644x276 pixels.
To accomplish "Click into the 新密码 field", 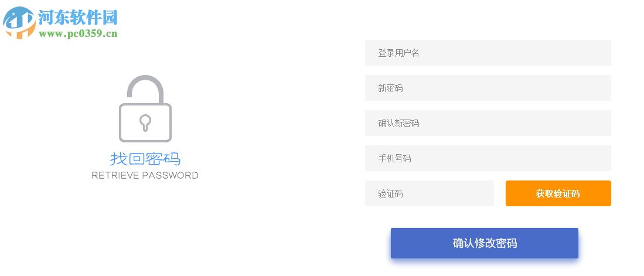I will [x=488, y=88].
